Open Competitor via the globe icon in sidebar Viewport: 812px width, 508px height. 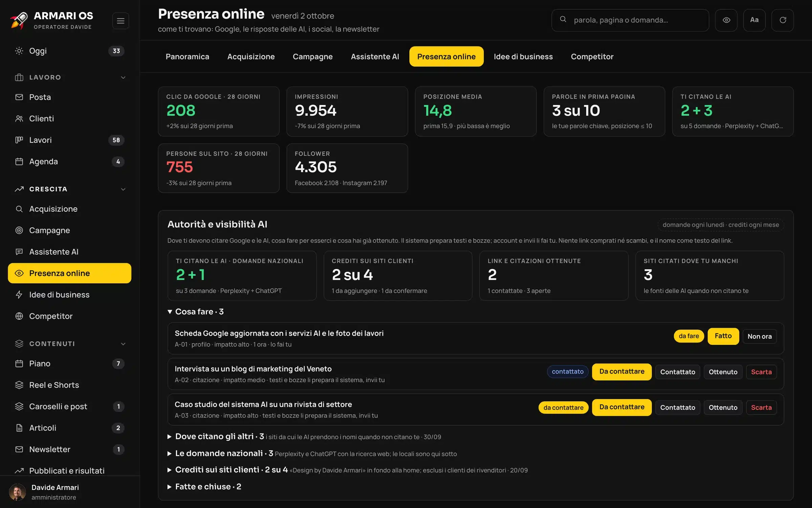19,316
